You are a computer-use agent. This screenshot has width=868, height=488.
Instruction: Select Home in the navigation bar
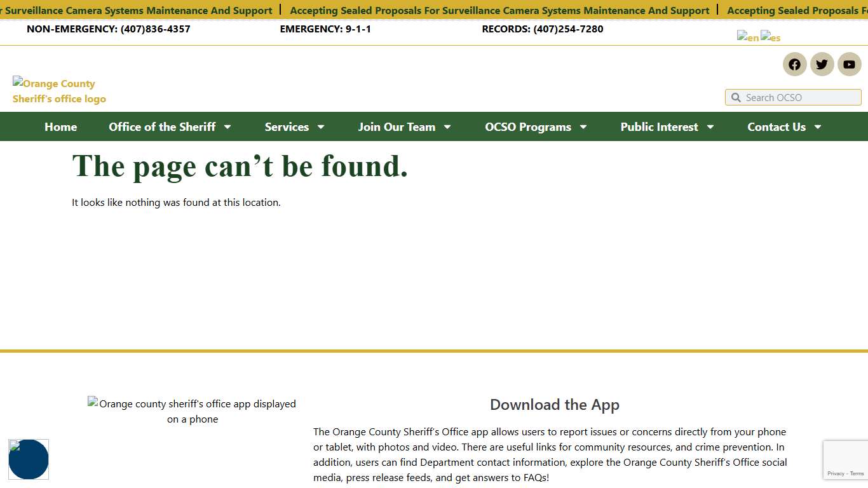[60, 126]
